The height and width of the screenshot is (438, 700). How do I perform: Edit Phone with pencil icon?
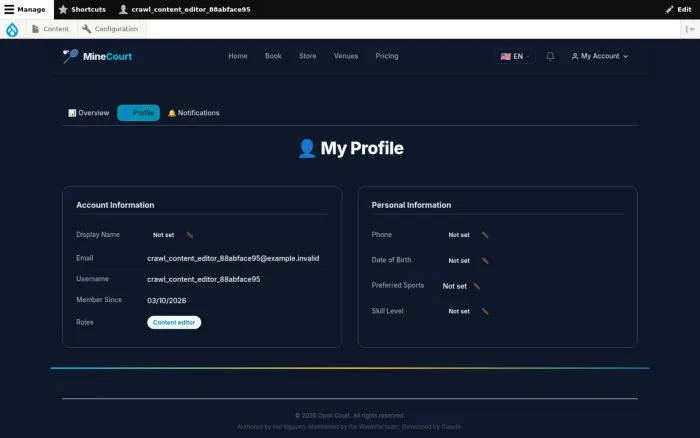coord(485,235)
